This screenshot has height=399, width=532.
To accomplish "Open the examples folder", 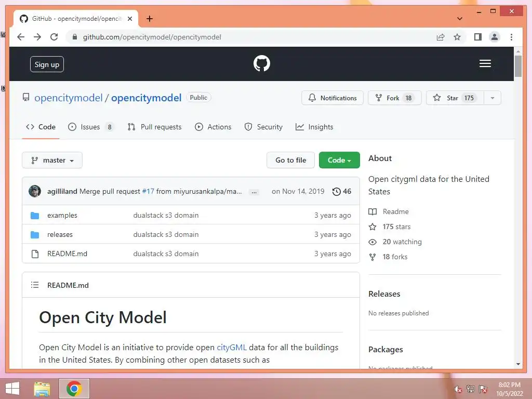I will [62, 215].
